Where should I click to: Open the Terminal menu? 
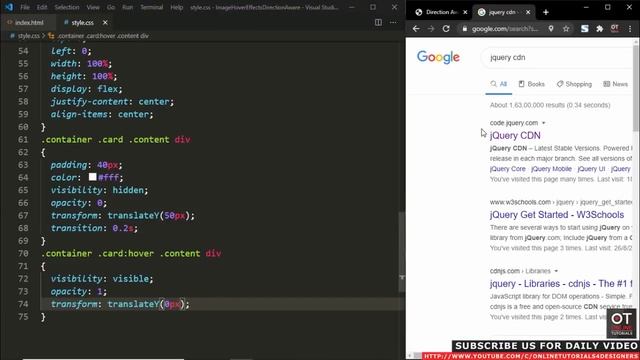coord(151,7)
